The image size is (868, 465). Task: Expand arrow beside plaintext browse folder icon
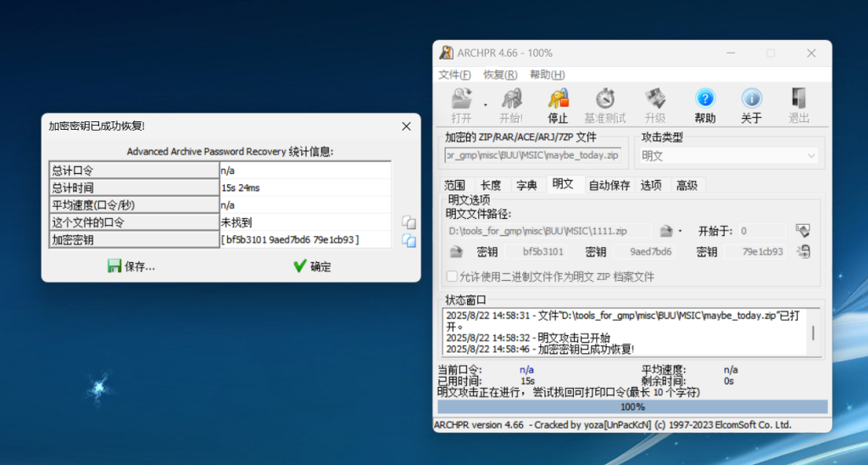click(681, 231)
